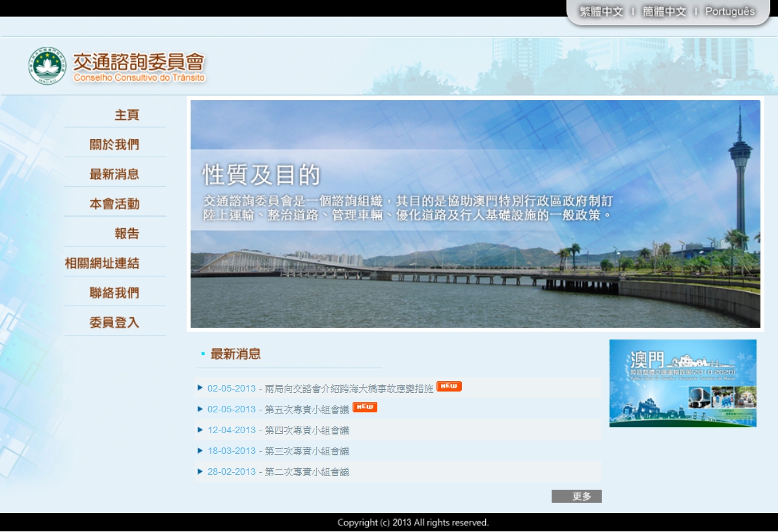The width and height of the screenshot is (778, 532).
Task: Open 相關網址連結 in the sidebar
Action: pos(102,263)
